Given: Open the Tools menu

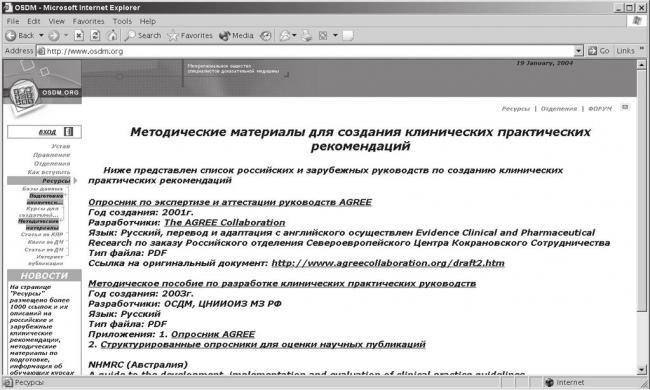Looking at the screenshot, I should pyautogui.click(x=122, y=21).
